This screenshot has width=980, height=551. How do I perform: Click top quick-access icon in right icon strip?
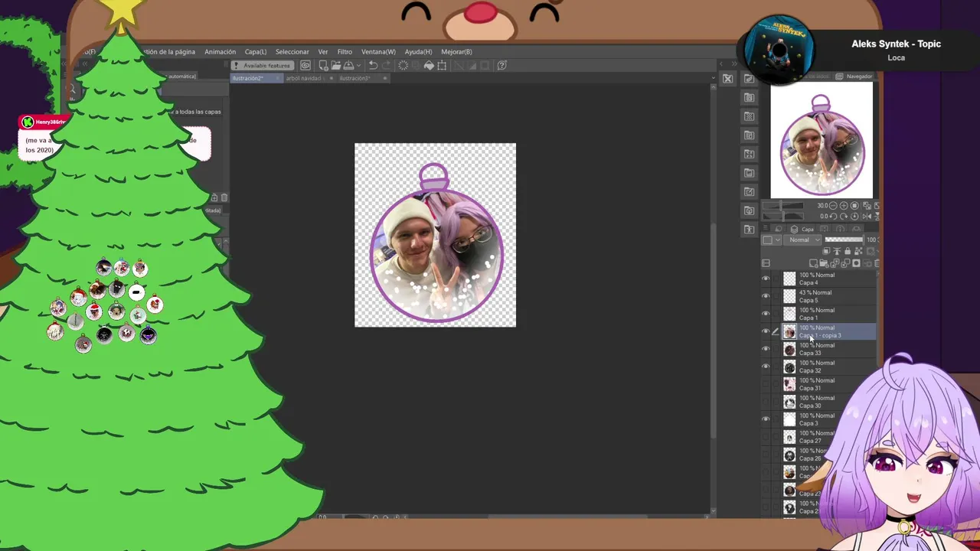click(749, 79)
